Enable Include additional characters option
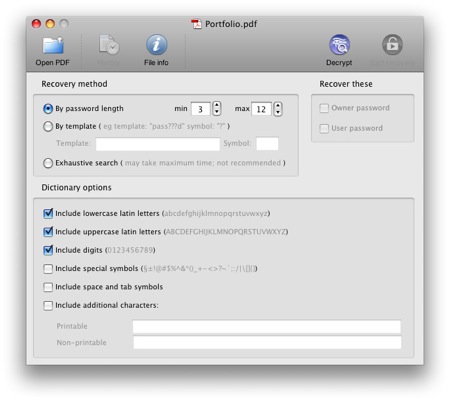Image resolution: width=450 pixels, height=401 pixels. [48, 305]
